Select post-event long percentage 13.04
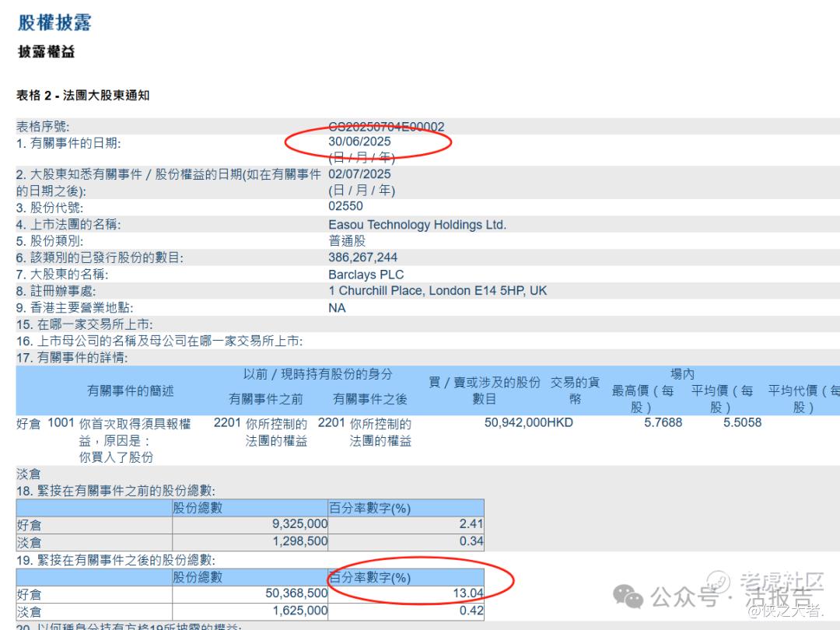840x630 pixels. pos(468,593)
